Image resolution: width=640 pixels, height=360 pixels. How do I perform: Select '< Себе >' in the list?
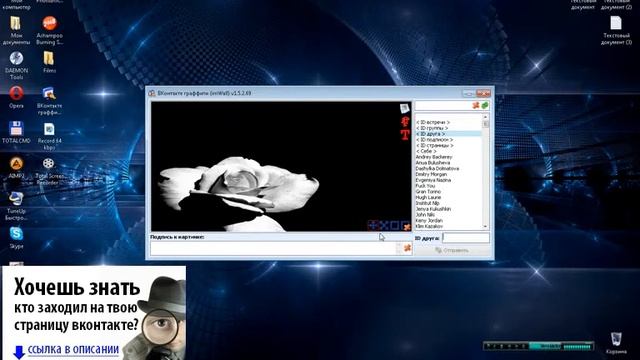click(426, 151)
